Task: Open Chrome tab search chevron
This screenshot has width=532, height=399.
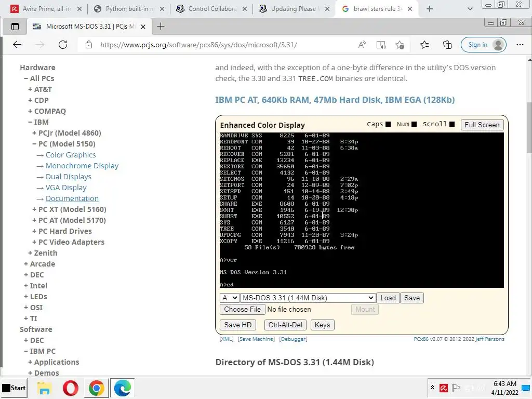Action: click(470, 9)
